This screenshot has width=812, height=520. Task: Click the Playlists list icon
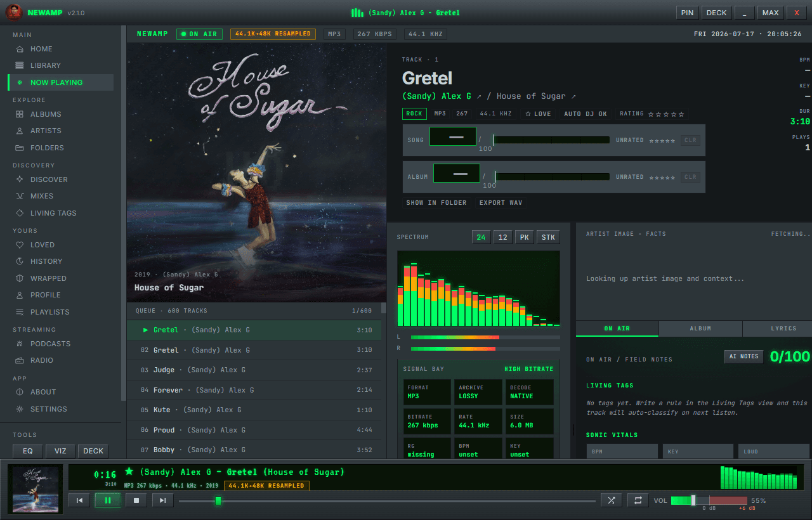20,312
